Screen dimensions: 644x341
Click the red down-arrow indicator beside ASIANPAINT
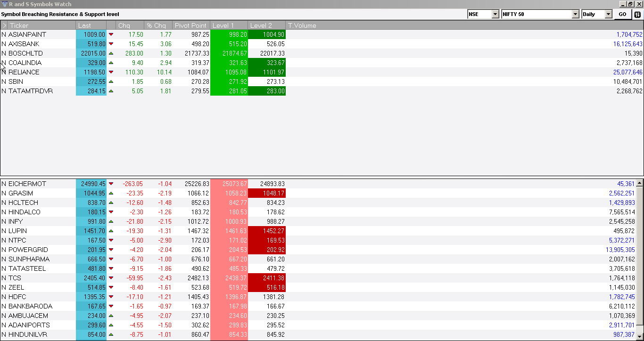tap(111, 34)
